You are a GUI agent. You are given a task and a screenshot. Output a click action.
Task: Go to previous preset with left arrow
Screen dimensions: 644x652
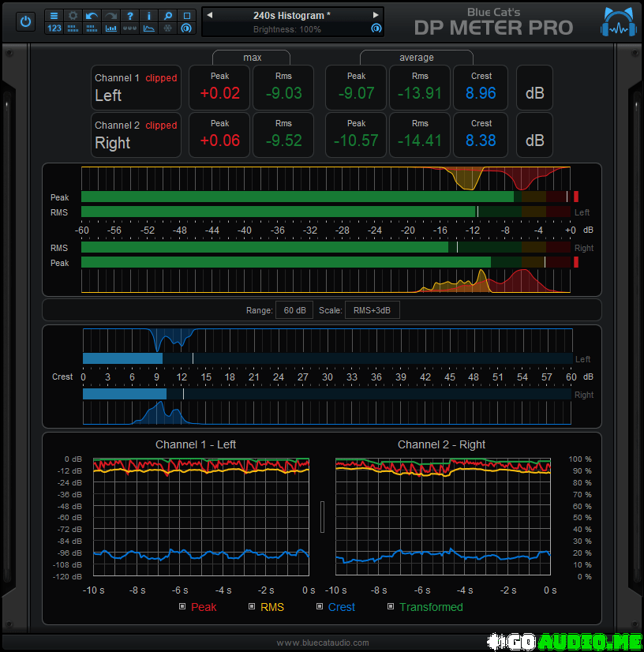(210, 15)
